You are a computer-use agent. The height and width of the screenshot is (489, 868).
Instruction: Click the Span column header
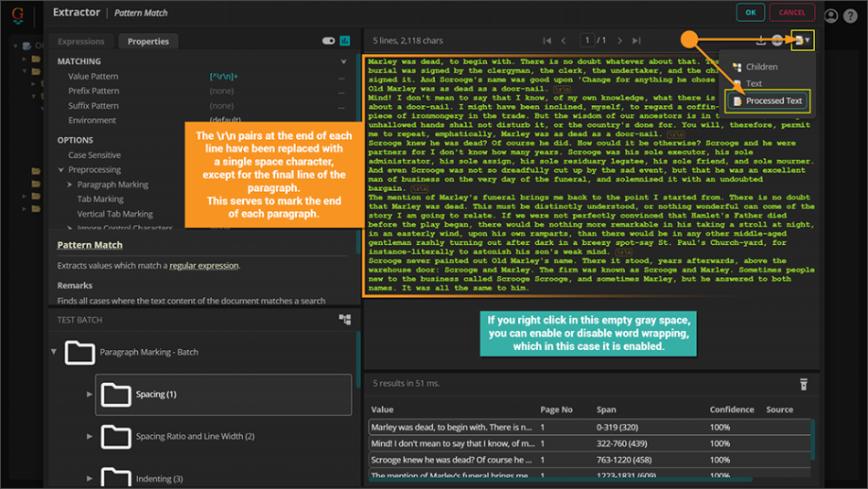[x=606, y=409]
